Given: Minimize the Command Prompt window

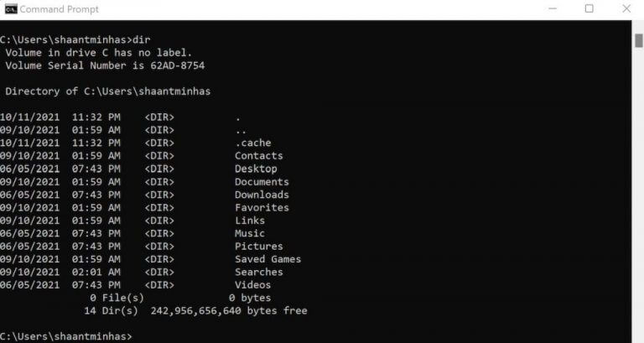Looking at the screenshot, I should click(x=553, y=8).
